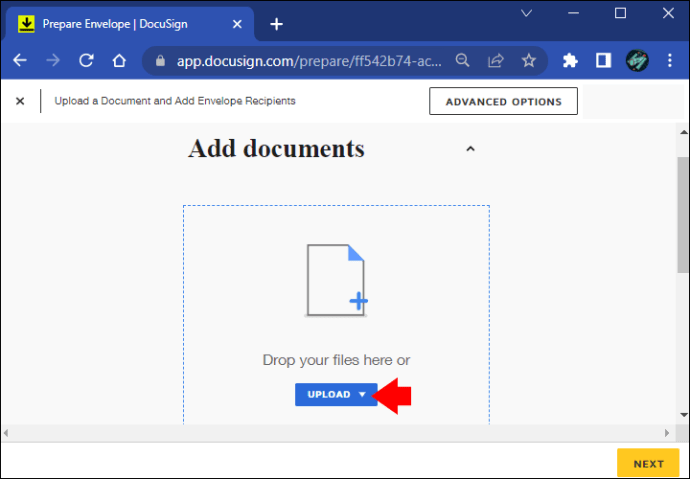Open ADVANCED OPTIONS
690x479 pixels.
[503, 101]
